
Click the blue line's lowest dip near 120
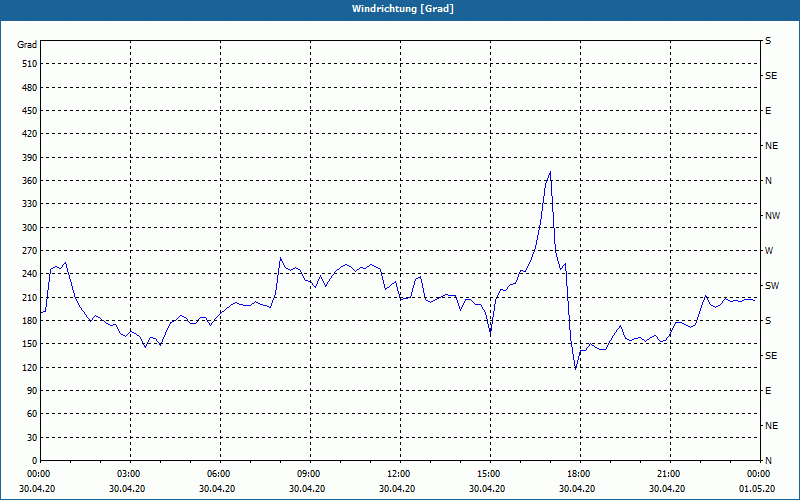click(576, 368)
